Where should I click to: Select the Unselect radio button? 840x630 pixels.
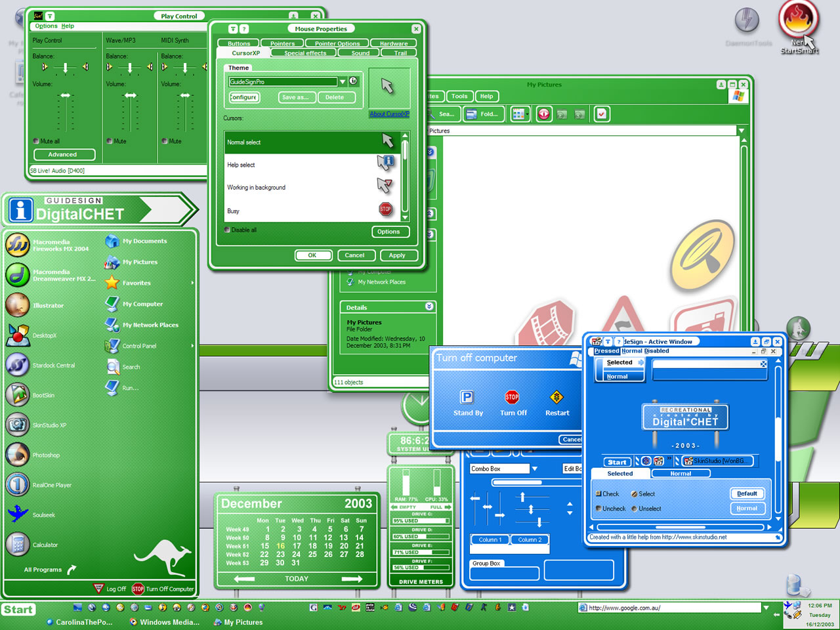[635, 509]
